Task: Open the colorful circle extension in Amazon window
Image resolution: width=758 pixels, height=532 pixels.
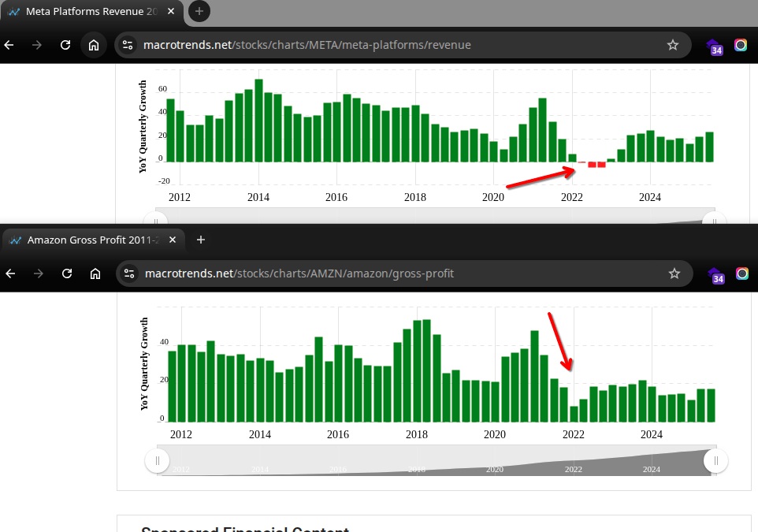Action: click(742, 273)
